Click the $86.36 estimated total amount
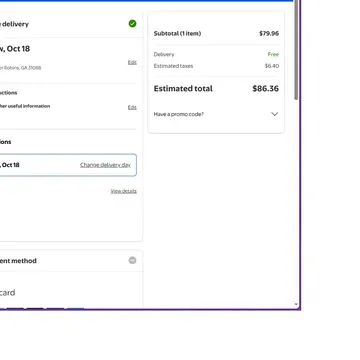Image resolution: width=360 pixels, height=360 pixels. pyautogui.click(x=265, y=89)
